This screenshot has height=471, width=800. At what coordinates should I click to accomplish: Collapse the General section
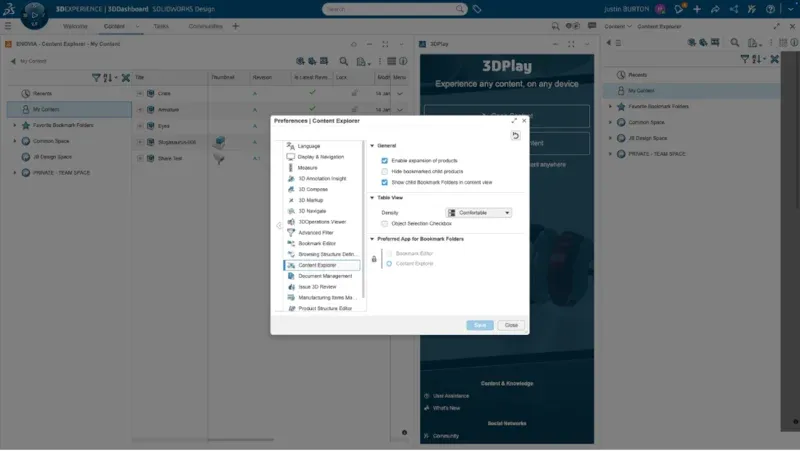372,146
